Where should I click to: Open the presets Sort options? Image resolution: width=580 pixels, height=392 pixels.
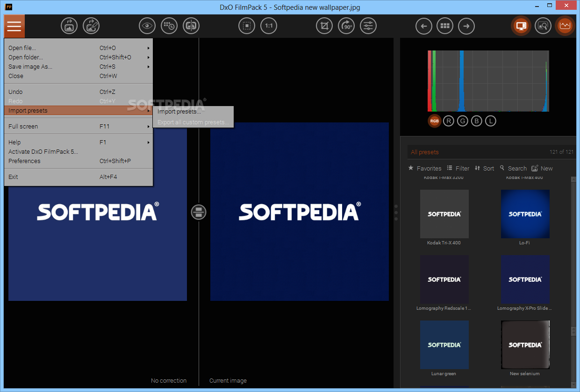coord(484,168)
